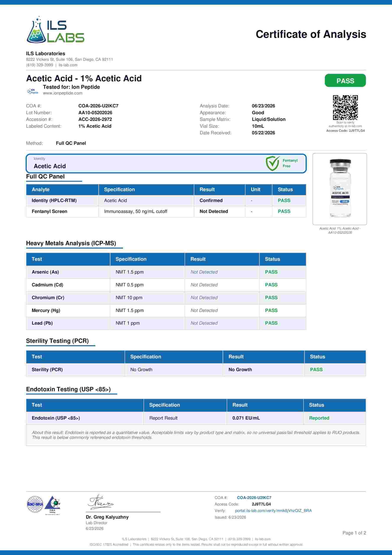Open the portal.ils-lab.com verify link

coord(273,511)
